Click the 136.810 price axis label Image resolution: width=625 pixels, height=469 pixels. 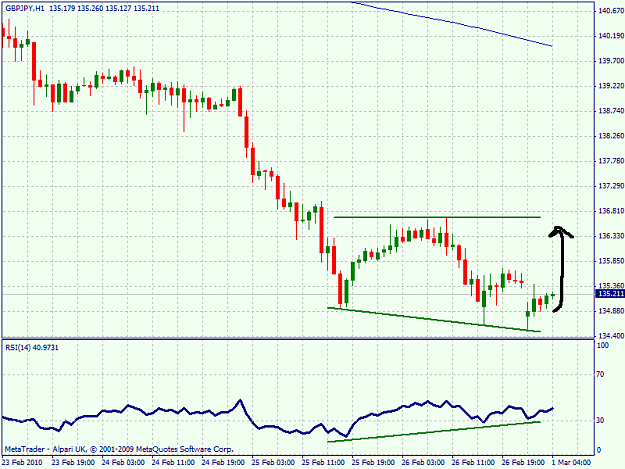pos(611,211)
